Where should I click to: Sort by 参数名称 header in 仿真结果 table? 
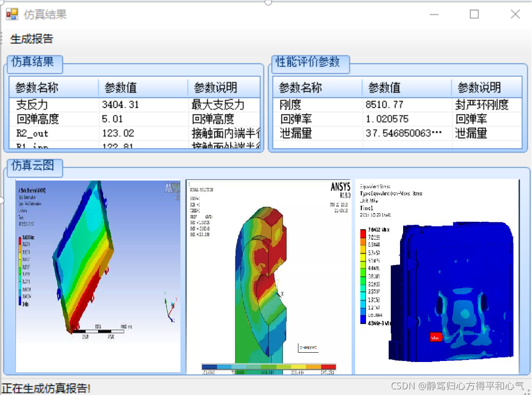click(54, 88)
